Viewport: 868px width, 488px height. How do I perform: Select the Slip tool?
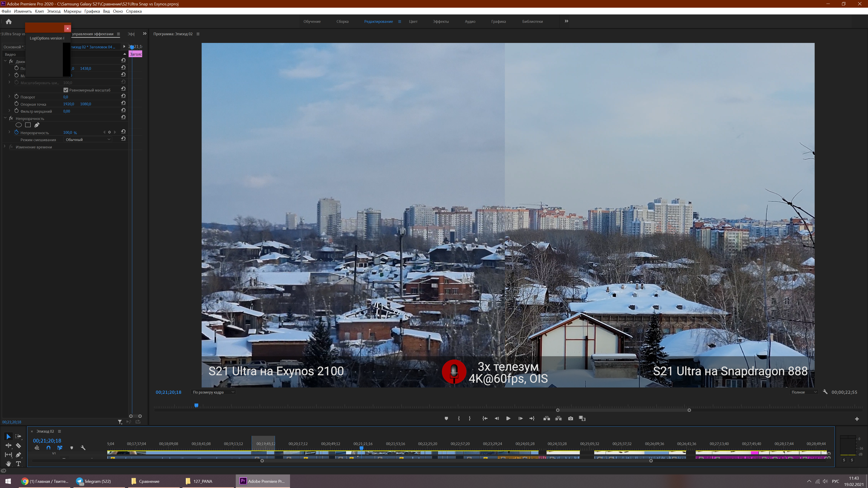pos(8,455)
